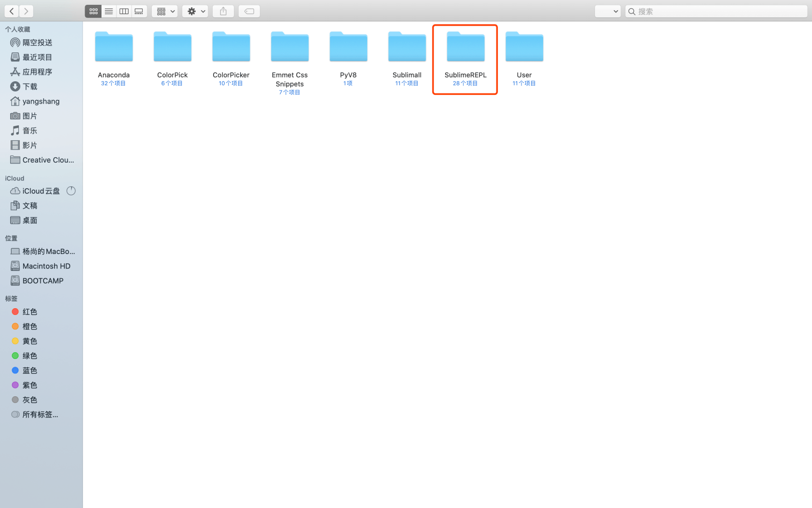Open Creative Cloud folder in sidebar
The width and height of the screenshot is (812, 508).
[41, 160]
